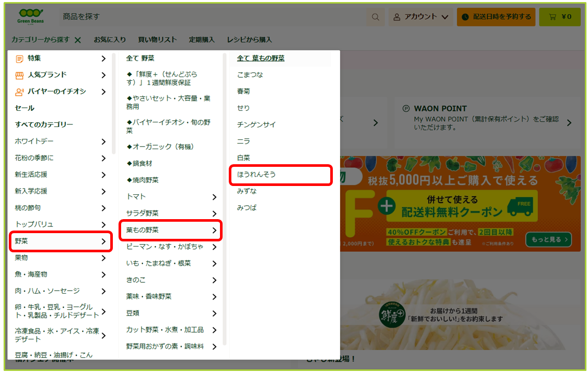Screen dimensions: 588x373
Task: Open レシピから購入 tab
Action: pyautogui.click(x=249, y=40)
